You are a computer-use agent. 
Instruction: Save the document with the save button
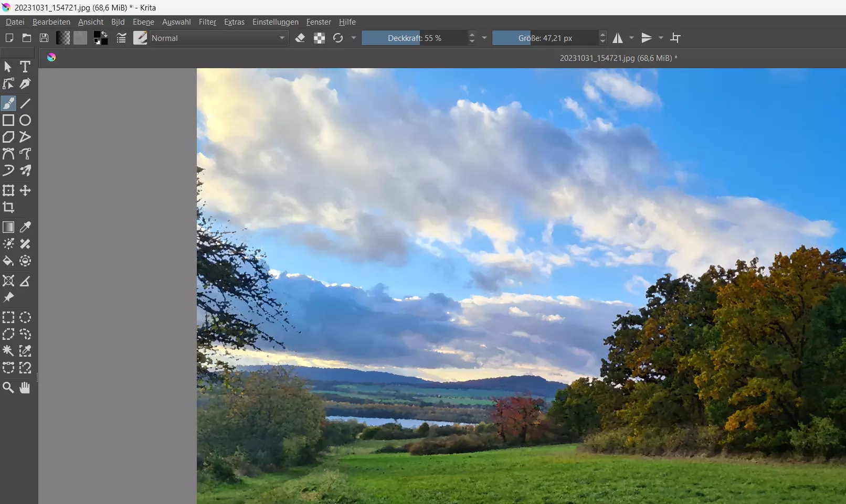click(44, 38)
